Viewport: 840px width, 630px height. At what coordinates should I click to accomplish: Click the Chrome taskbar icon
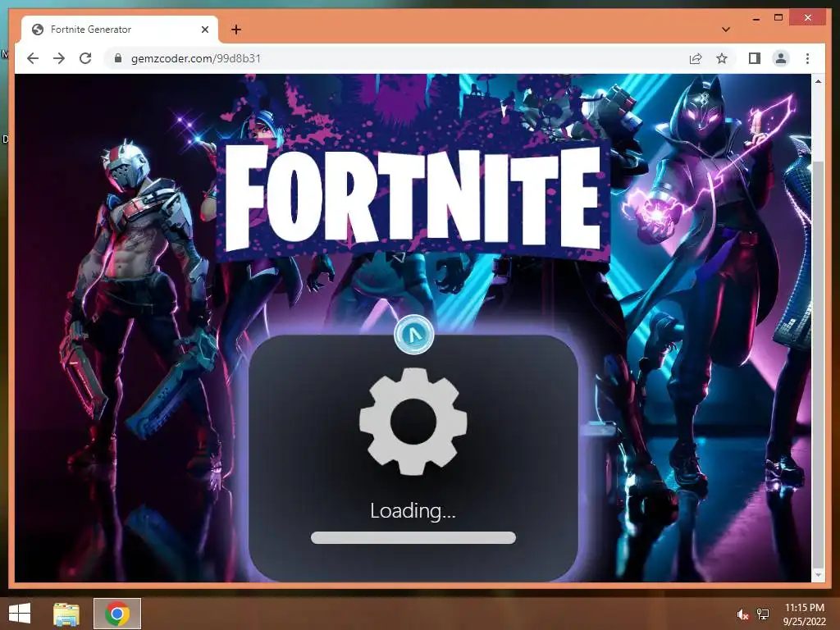point(117,614)
